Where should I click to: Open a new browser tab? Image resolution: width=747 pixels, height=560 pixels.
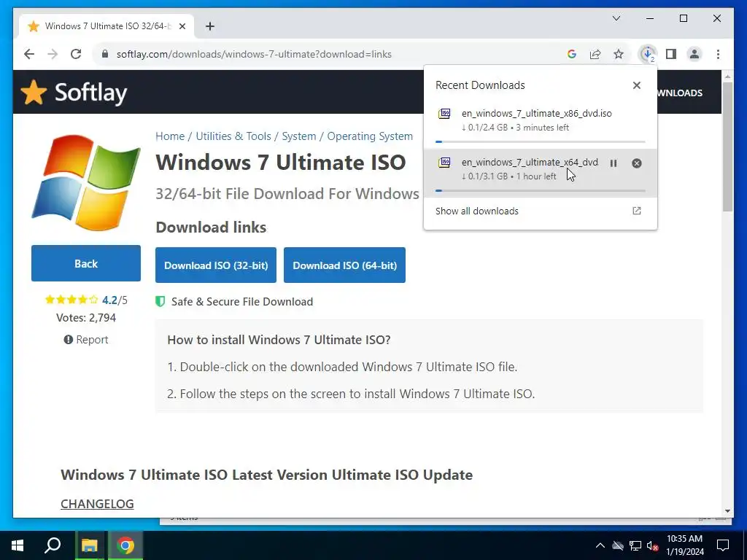[x=210, y=26]
